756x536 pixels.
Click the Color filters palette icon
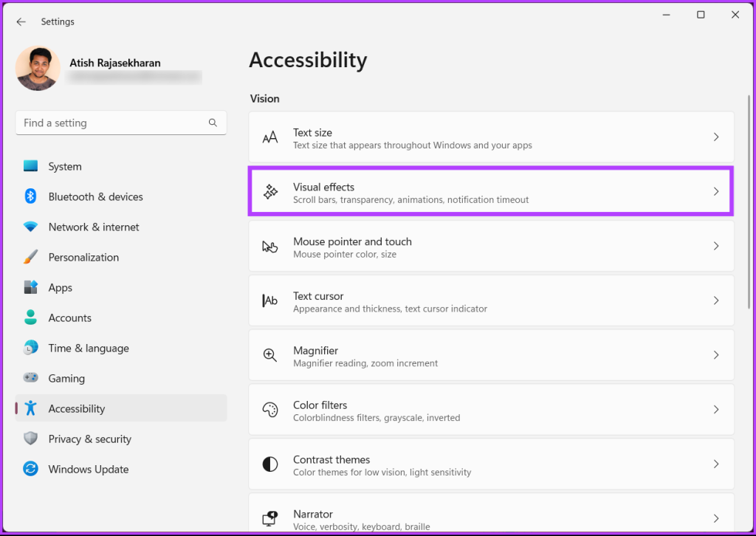(269, 409)
